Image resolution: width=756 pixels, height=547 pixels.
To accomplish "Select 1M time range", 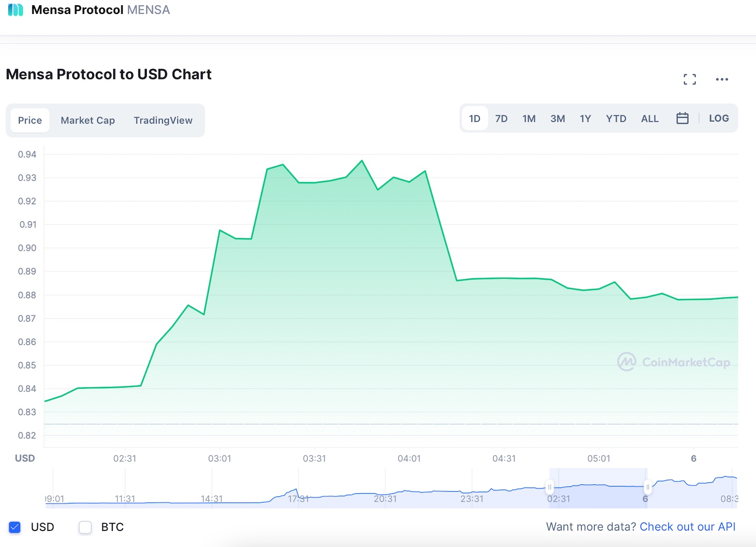I will point(529,118).
